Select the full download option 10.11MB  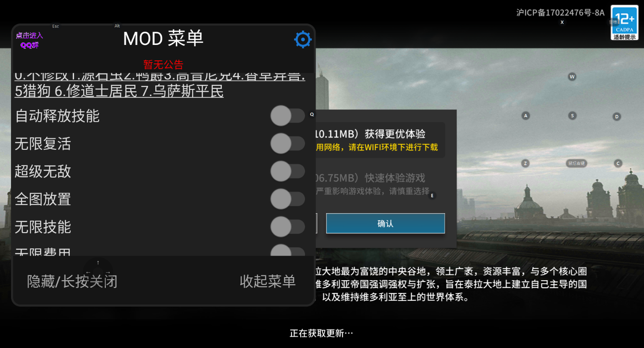380,140
